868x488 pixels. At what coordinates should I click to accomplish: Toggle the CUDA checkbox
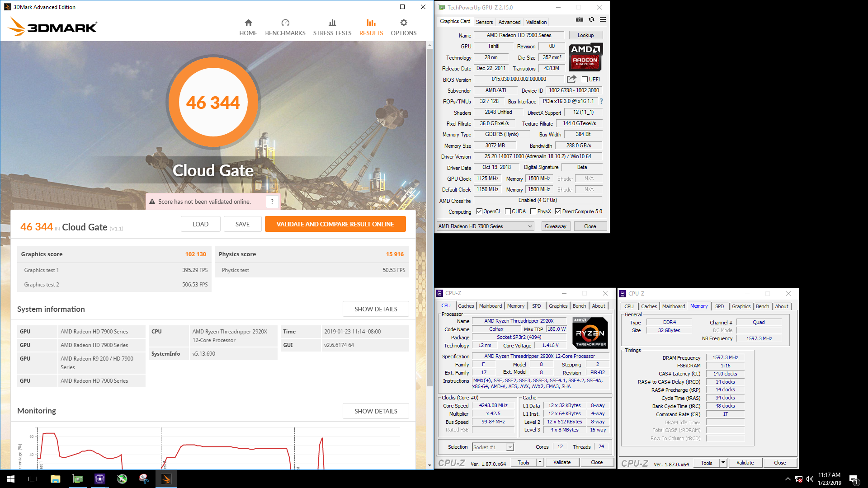click(x=508, y=211)
